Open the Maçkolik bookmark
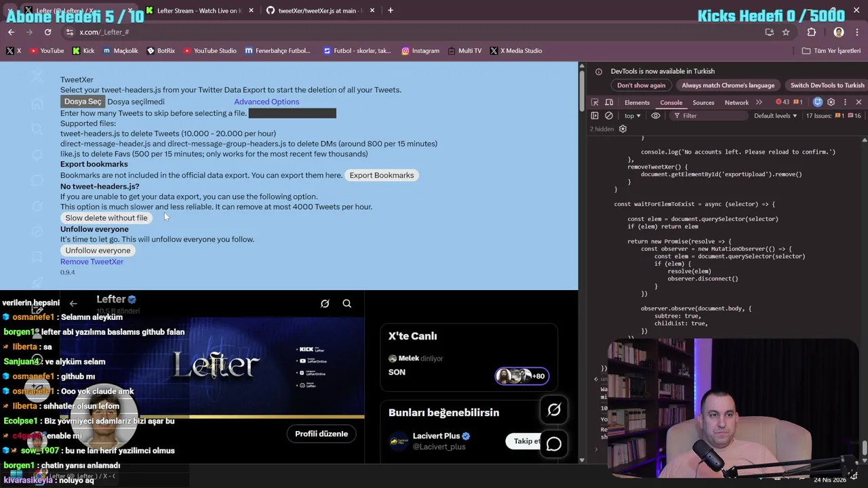This screenshot has width=868, height=488. tap(120, 51)
